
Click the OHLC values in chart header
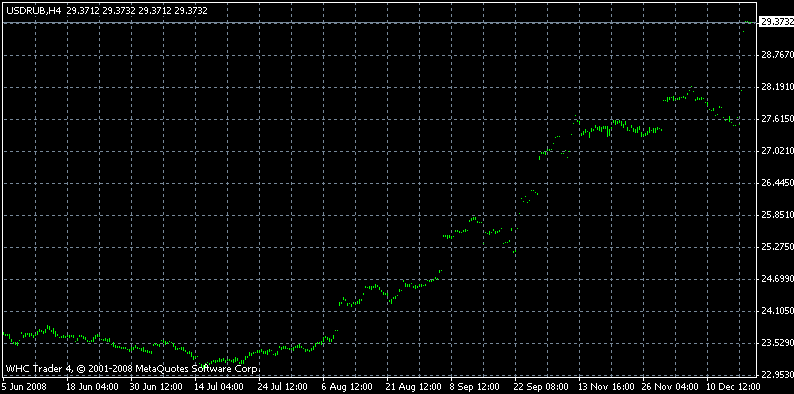click(137, 11)
